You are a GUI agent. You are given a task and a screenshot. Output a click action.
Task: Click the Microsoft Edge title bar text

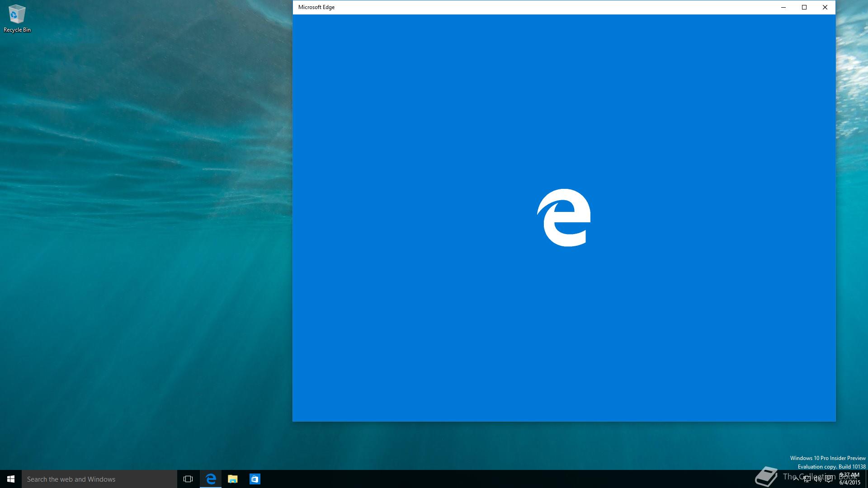[316, 7]
